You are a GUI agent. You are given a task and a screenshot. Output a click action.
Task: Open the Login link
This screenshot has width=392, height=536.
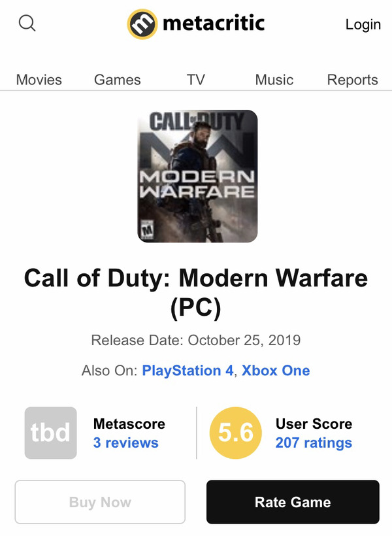click(x=363, y=25)
